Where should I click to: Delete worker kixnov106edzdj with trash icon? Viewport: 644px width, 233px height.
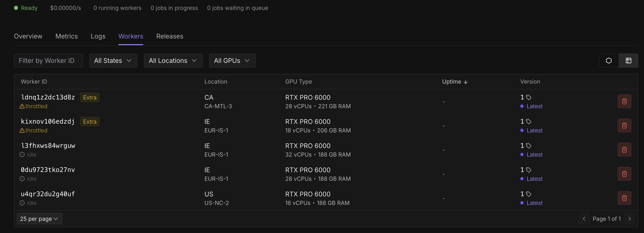tap(624, 125)
